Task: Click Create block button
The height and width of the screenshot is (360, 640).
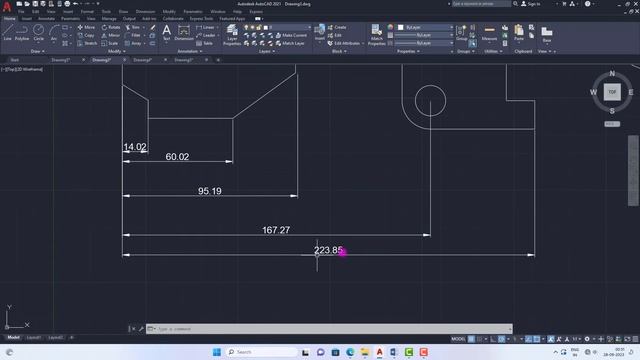Action: [337, 27]
